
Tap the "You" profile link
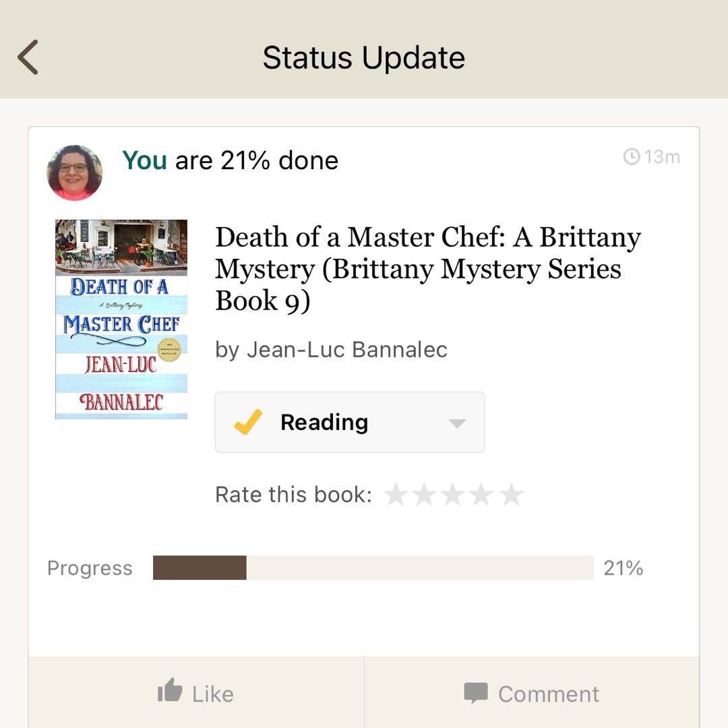point(144,160)
